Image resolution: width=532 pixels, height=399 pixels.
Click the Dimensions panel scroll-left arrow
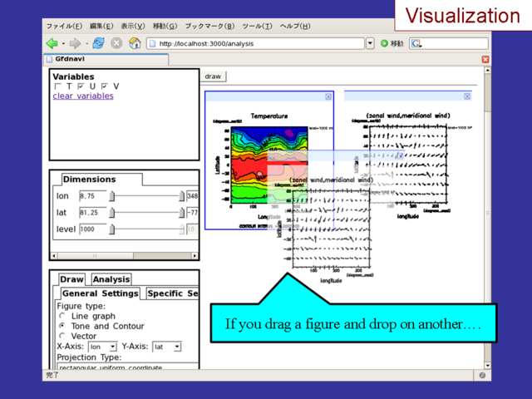point(54,255)
